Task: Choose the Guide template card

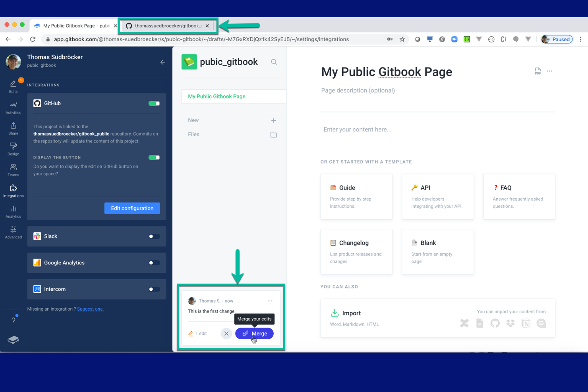Action: pyautogui.click(x=356, y=197)
